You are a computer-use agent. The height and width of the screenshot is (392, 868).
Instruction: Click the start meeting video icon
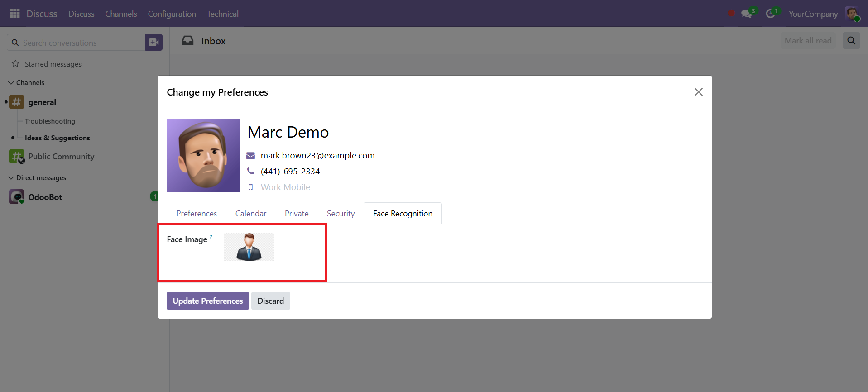[x=154, y=43]
